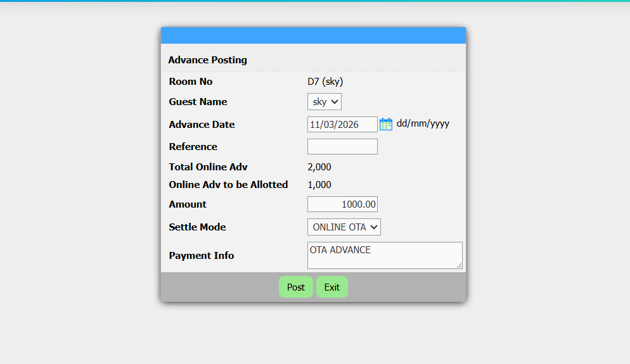Click the Post button
The width and height of the screenshot is (630, 364).
point(295,287)
